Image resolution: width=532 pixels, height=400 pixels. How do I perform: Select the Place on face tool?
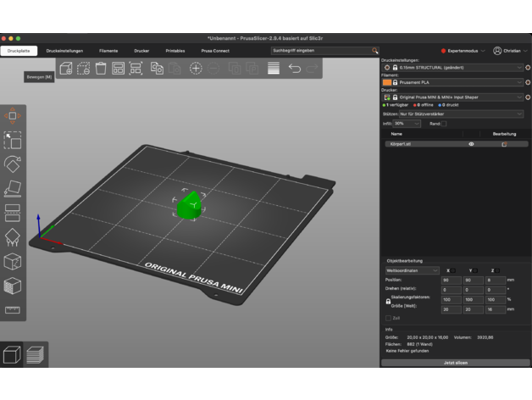click(13, 188)
